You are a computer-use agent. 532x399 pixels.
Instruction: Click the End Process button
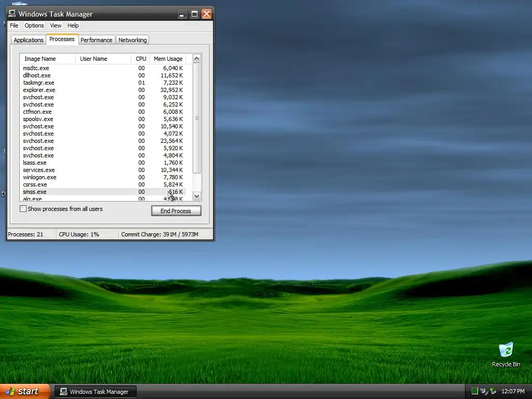176,211
